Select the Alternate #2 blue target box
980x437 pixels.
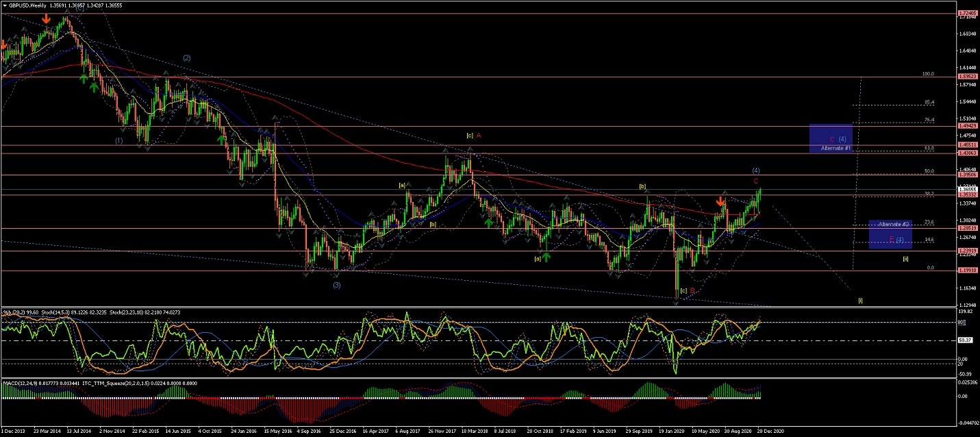(x=890, y=234)
